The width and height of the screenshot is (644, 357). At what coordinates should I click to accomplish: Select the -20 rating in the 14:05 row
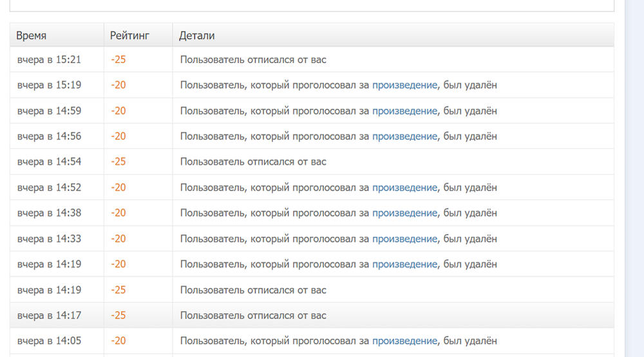coord(118,341)
